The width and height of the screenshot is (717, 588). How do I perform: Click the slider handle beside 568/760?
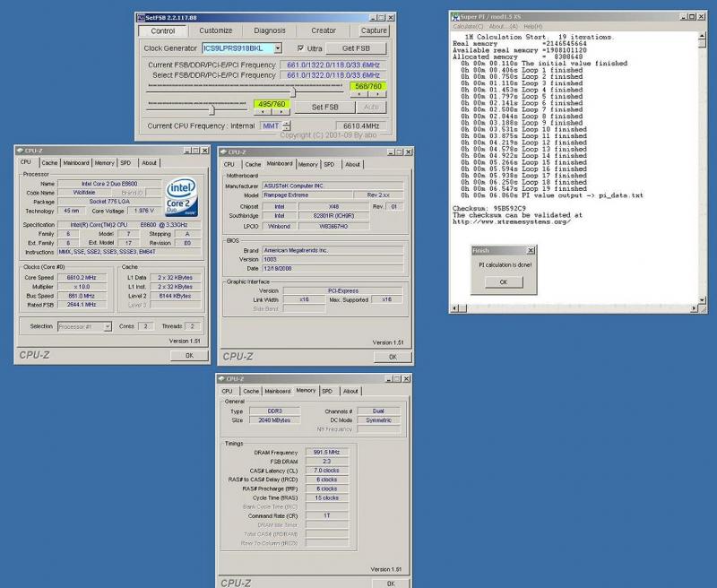coord(293,92)
